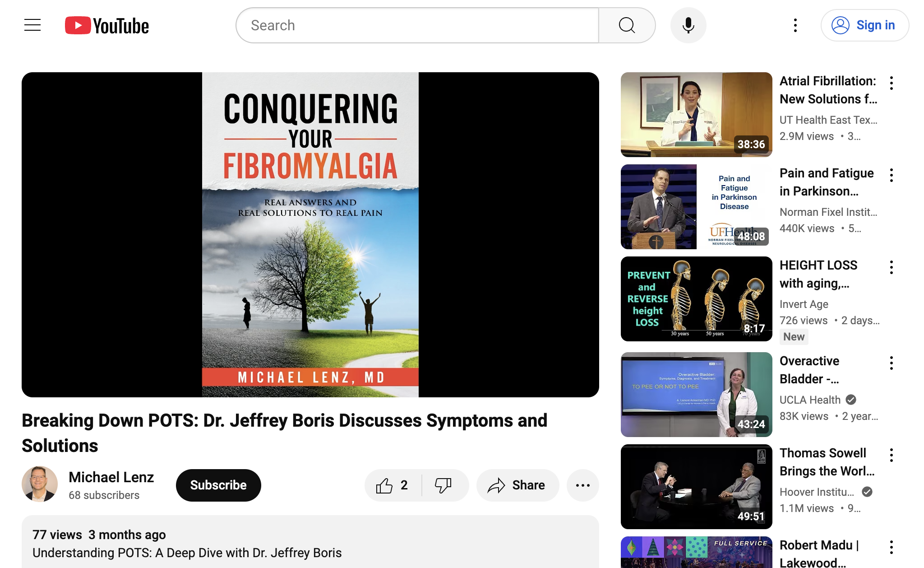
Task: Open Michael Lenz channel avatar
Action: 40,484
